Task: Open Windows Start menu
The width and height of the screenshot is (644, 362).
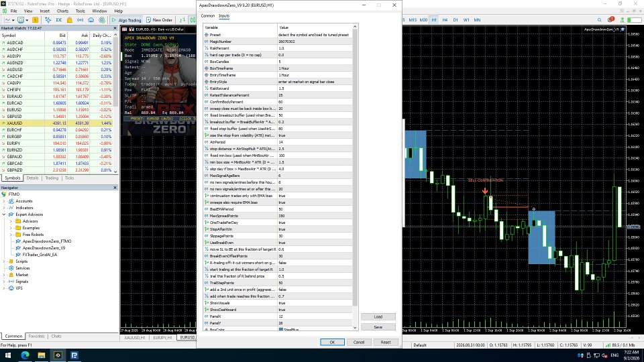Action: tap(8, 355)
